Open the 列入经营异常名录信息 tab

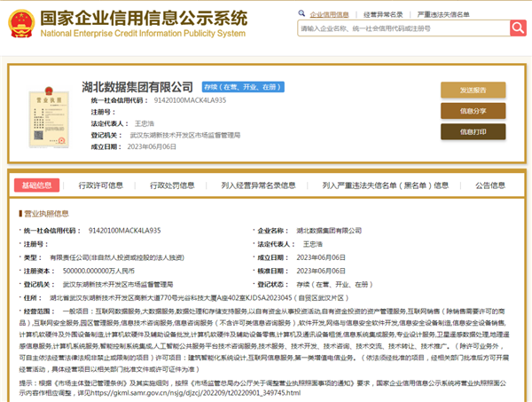tap(258, 185)
